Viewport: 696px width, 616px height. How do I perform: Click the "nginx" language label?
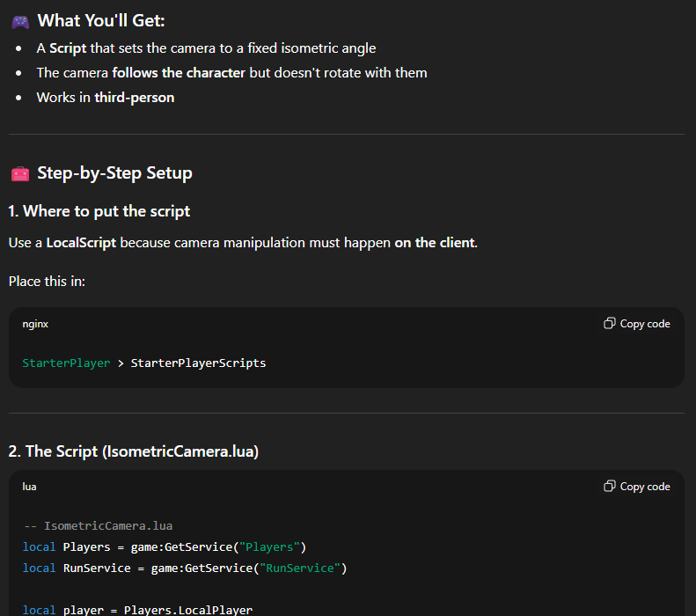35,324
